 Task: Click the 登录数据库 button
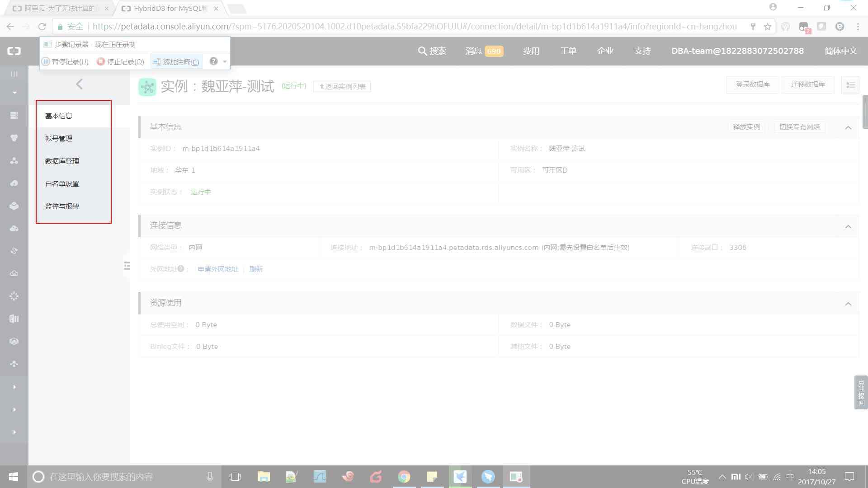pos(752,84)
